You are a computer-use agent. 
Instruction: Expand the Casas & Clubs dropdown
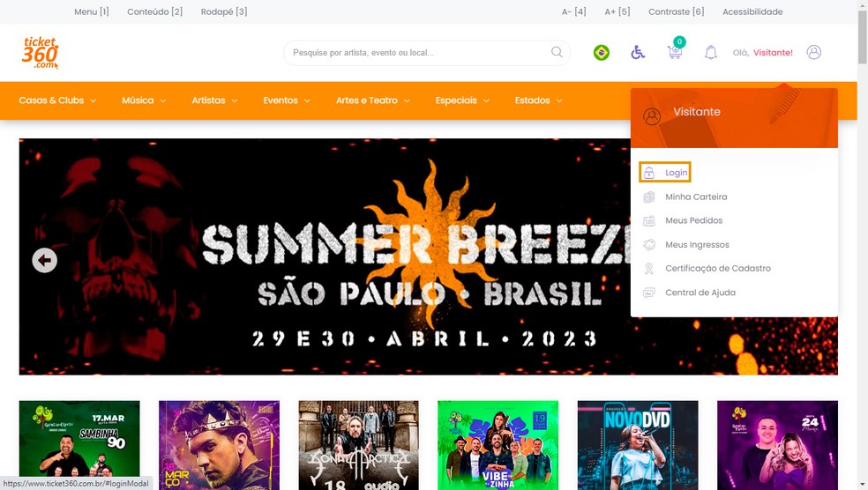pyautogui.click(x=57, y=100)
